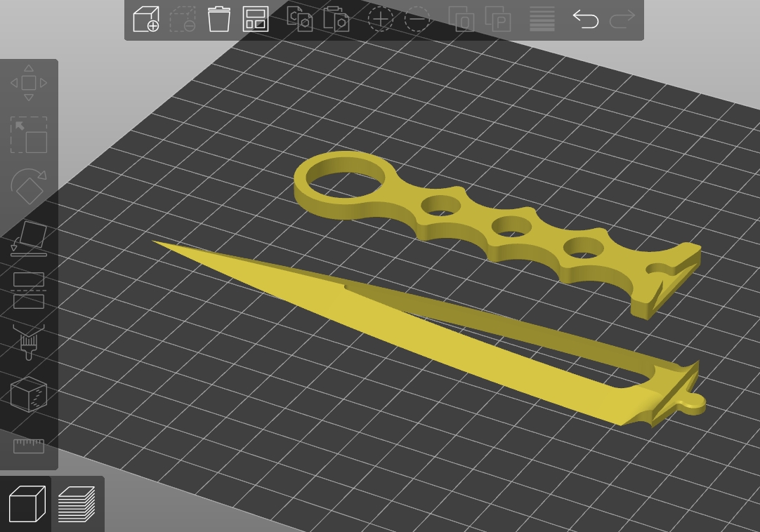Viewport: 760px width, 532px height.
Task: Switch to the 3D editor view
Action: click(27, 505)
